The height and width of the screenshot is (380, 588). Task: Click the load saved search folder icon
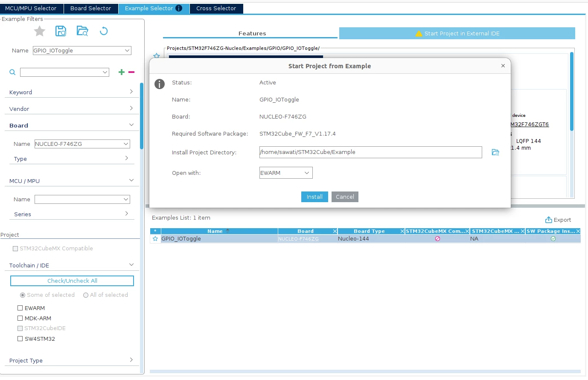82,31
